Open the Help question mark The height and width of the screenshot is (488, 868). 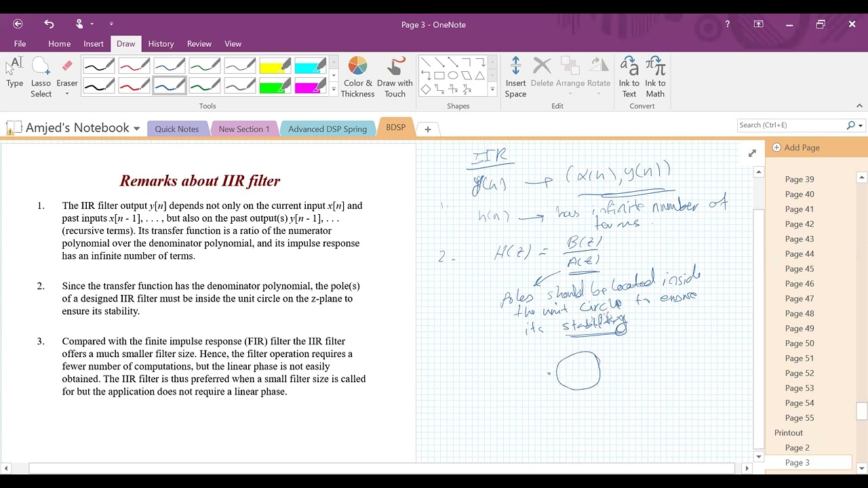tap(728, 24)
